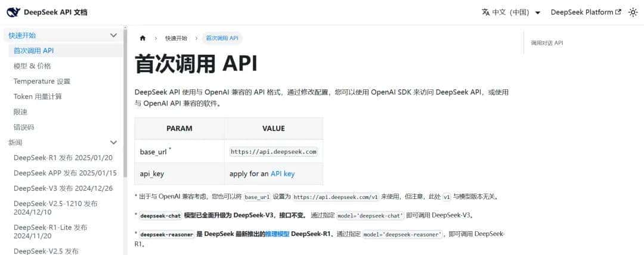
Task: Click the 首次调用 API page heading
Action: coord(196,64)
